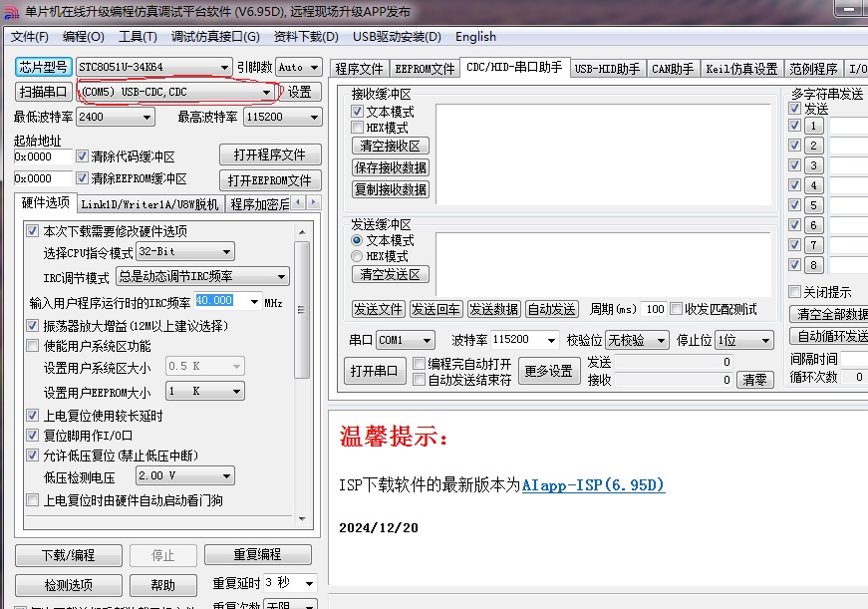Image resolution: width=868 pixels, height=609 pixels.
Task: Switch to USB-HID助手 tab
Action: [x=607, y=69]
